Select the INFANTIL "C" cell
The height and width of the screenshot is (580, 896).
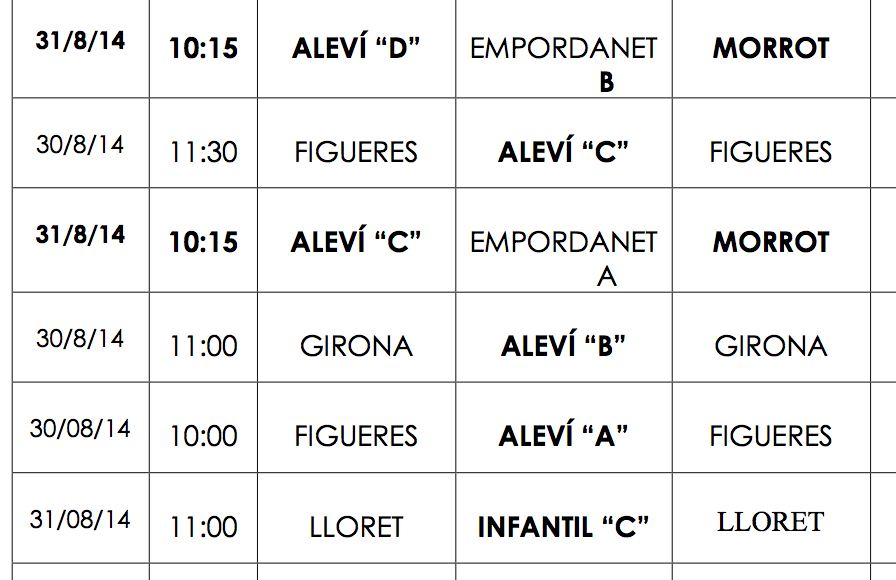point(563,527)
